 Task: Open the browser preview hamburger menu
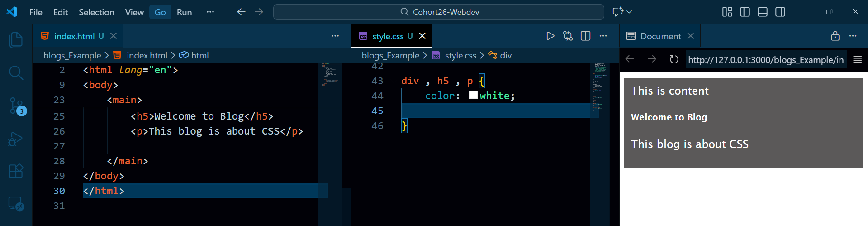[x=857, y=59]
